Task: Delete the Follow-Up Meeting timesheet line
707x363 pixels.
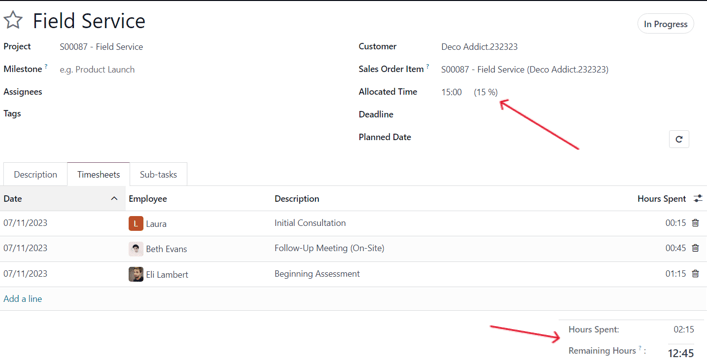Action: (x=695, y=248)
